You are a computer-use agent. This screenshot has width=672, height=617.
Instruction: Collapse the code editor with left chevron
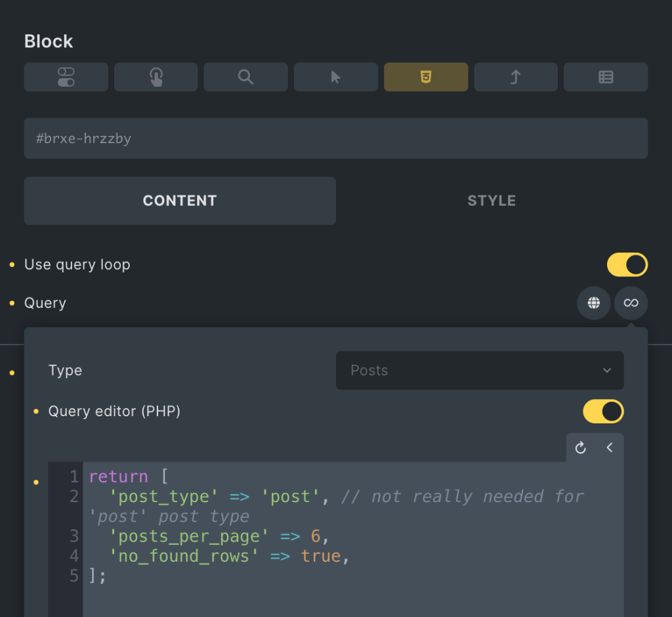tap(610, 448)
